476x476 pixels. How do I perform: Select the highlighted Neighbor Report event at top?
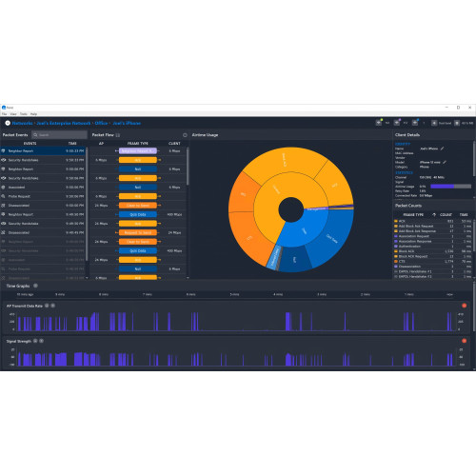[x=44, y=150]
